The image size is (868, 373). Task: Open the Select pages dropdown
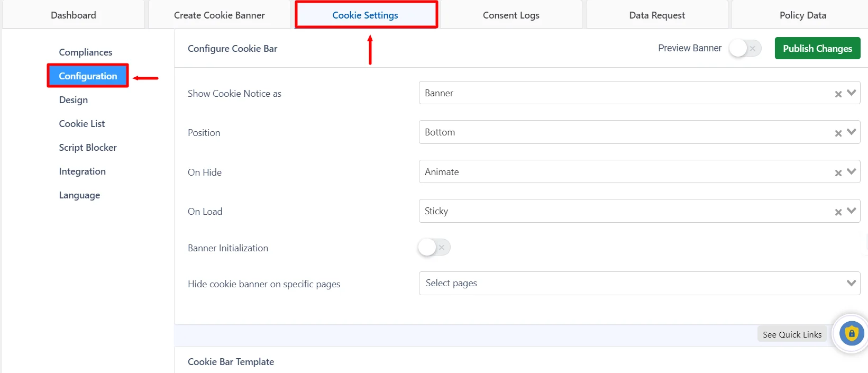point(639,283)
